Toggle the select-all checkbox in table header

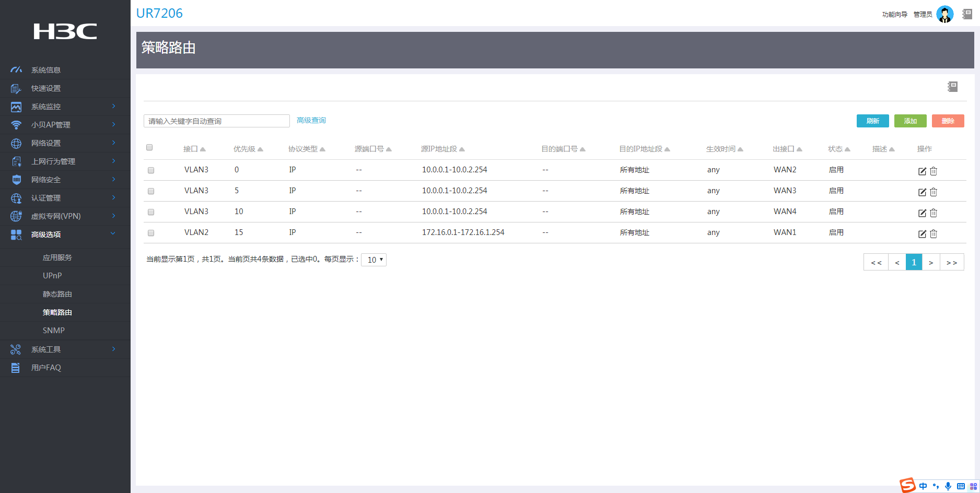coord(149,147)
